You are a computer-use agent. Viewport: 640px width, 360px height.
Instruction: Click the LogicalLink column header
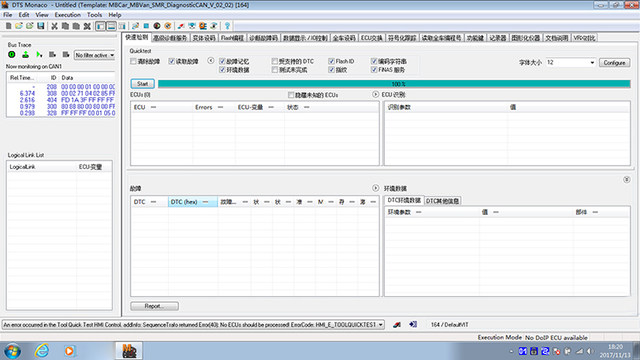pos(42,167)
